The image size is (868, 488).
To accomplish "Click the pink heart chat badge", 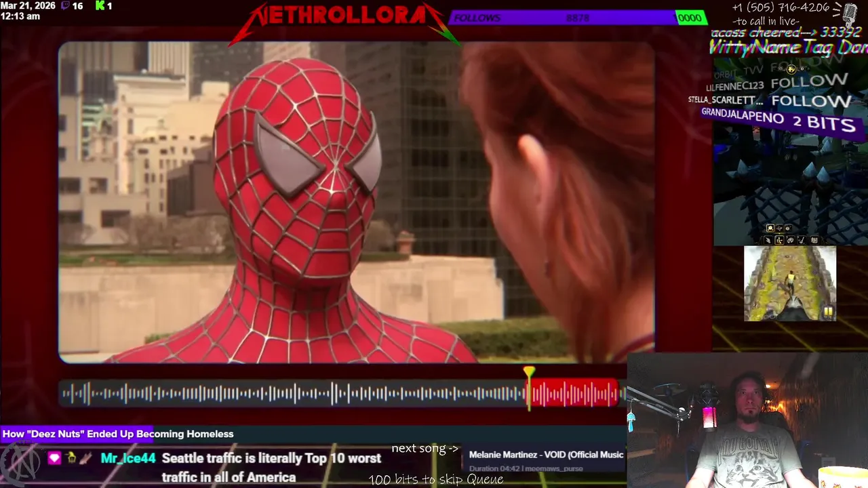I will pos(54,458).
